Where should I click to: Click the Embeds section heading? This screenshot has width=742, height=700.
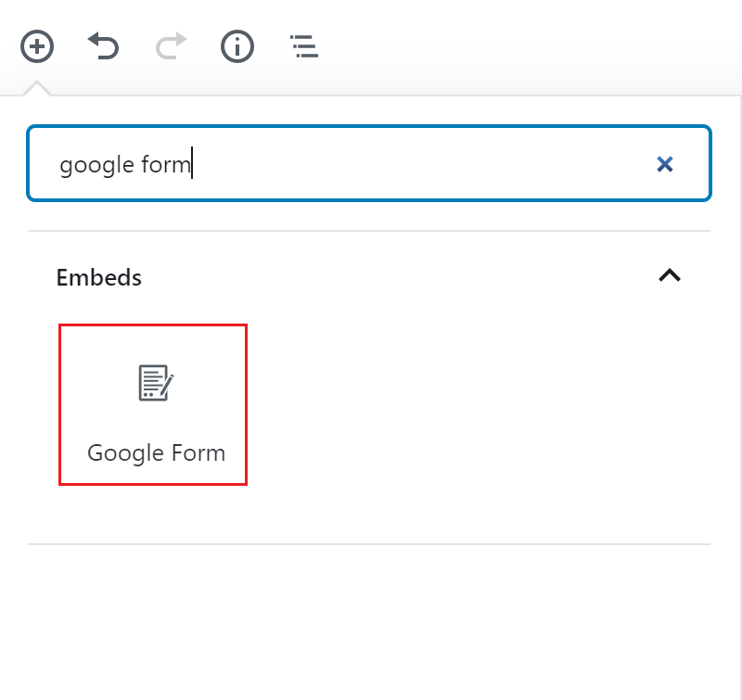(x=99, y=277)
